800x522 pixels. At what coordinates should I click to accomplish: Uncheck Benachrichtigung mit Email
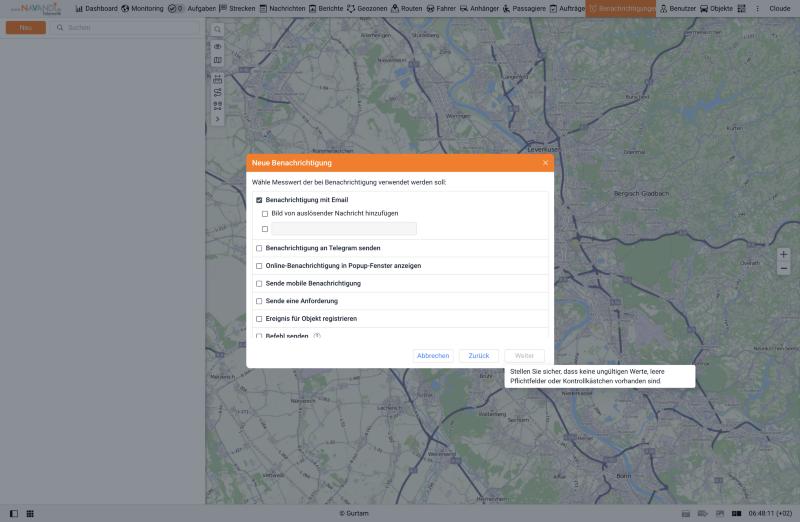coord(259,200)
